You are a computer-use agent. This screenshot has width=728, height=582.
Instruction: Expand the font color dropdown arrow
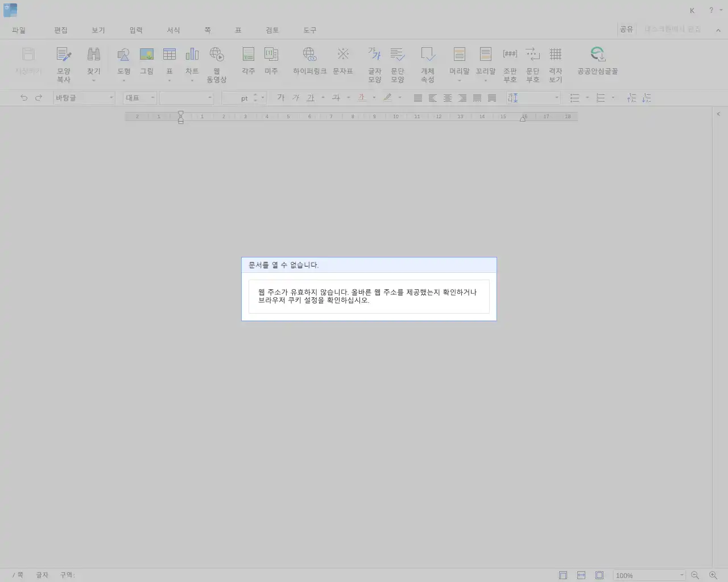coord(374,98)
